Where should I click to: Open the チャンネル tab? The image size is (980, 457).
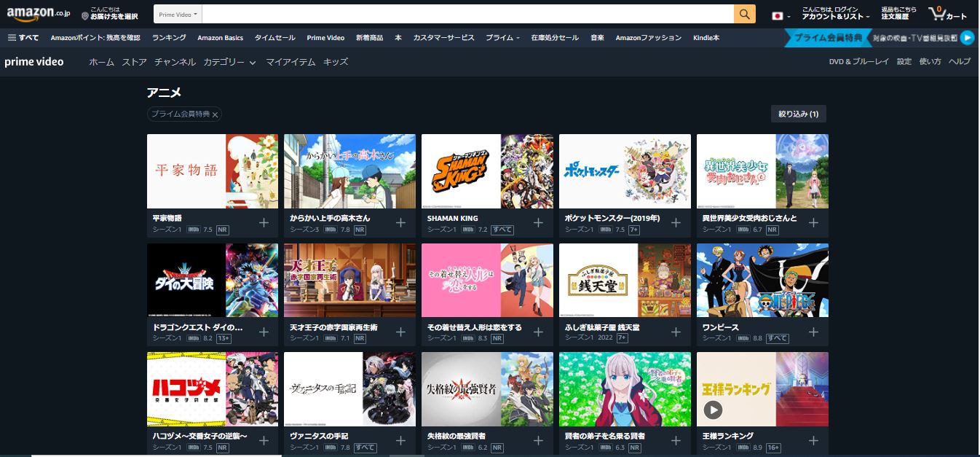[175, 62]
